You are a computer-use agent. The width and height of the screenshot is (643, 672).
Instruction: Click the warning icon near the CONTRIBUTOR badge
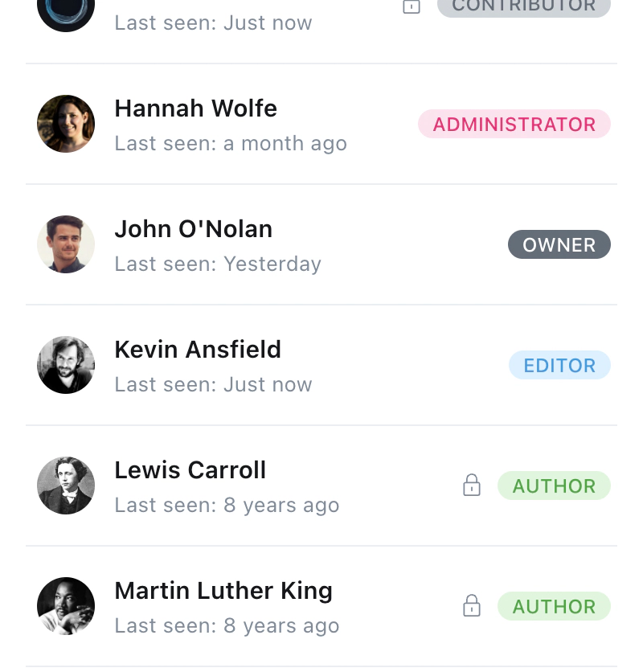pos(412,6)
